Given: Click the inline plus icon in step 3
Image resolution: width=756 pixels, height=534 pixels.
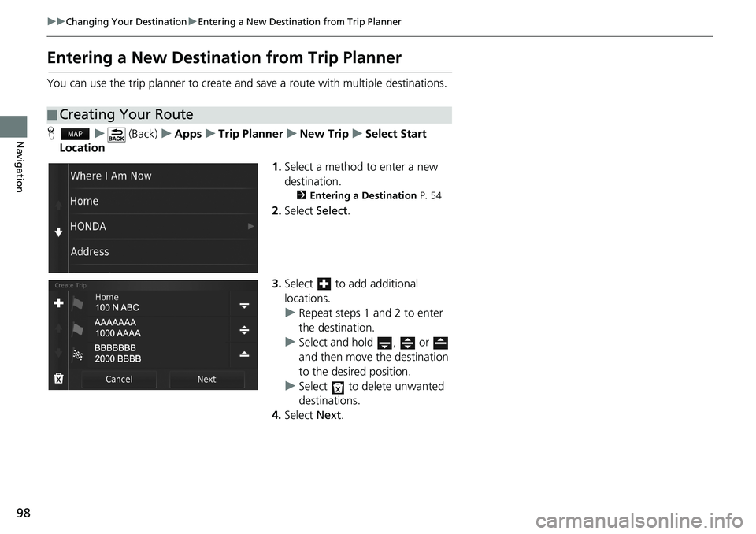Looking at the screenshot, I should (x=324, y=284).
